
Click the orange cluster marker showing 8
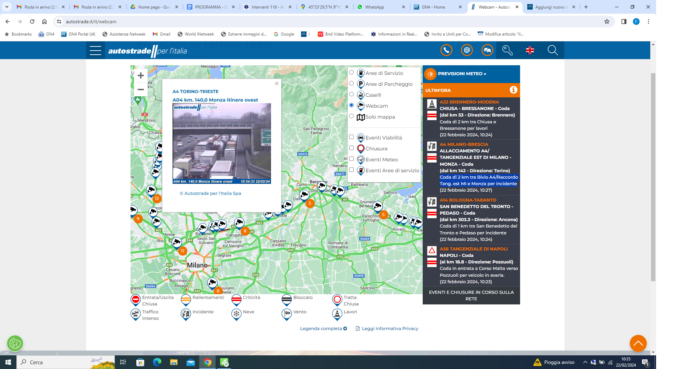tap(245, 231)
